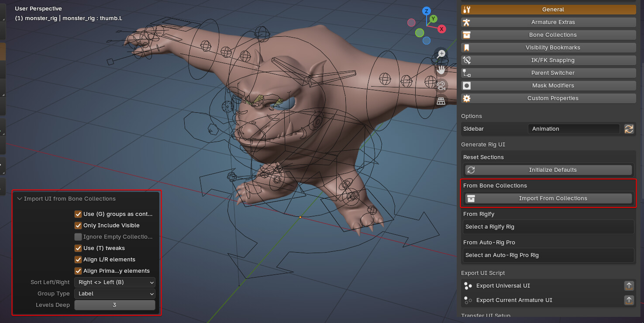Click the viewport zoom magnifier icon
This screenshot has height=323, width=644.
pyautogui.click(x=441, y=54)
